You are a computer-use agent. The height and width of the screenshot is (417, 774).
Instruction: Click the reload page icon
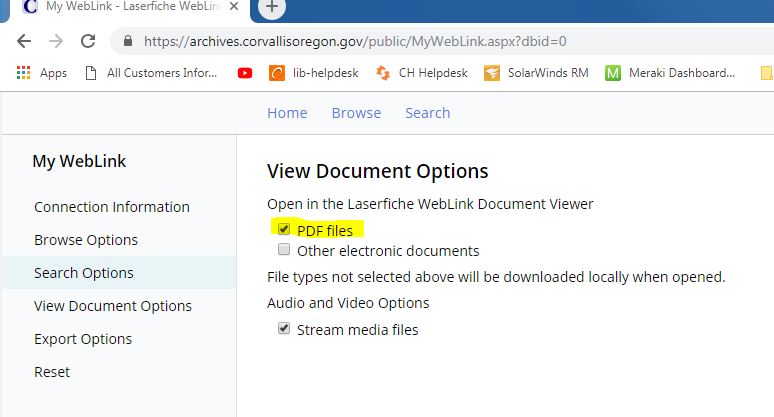[88, 42]
